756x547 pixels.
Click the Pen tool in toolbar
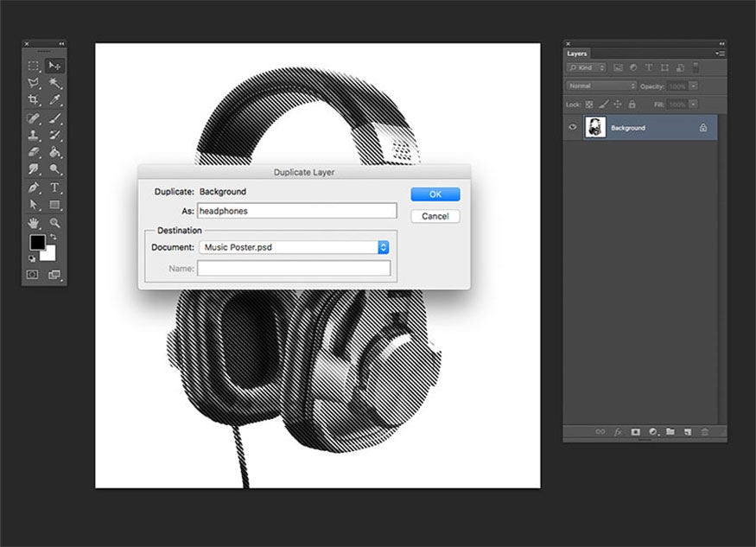pyautogui.click(x=34, y=188)
